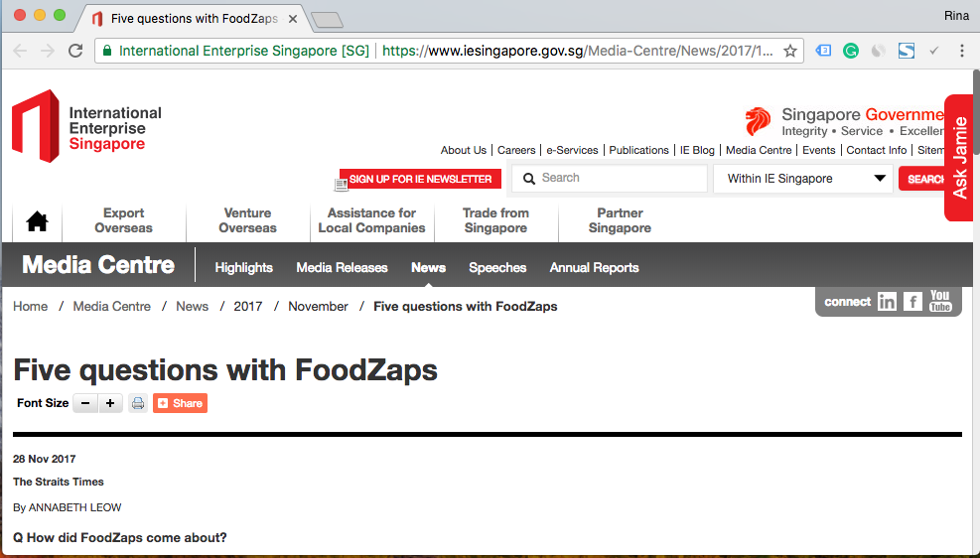Open Contact Info link
The width and height of the screenshot is (980, 558).
[877, 150]
